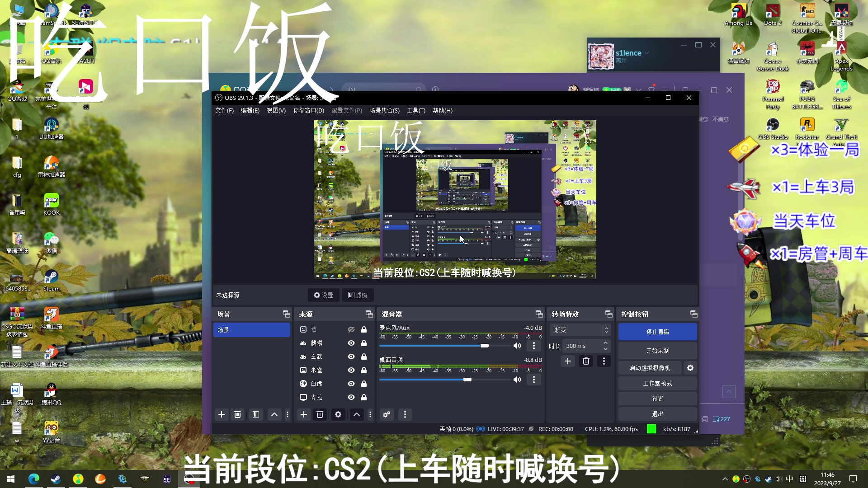Open virtual camera settings gear

coord(690,368)
